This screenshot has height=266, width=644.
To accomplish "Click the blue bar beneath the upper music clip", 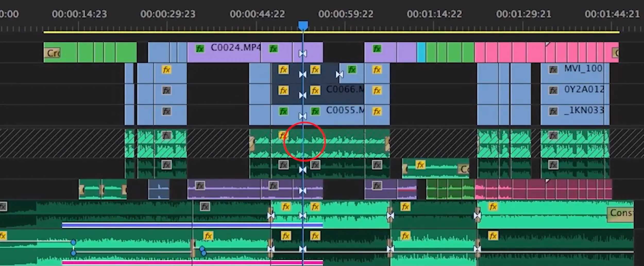I will [192, 225].
